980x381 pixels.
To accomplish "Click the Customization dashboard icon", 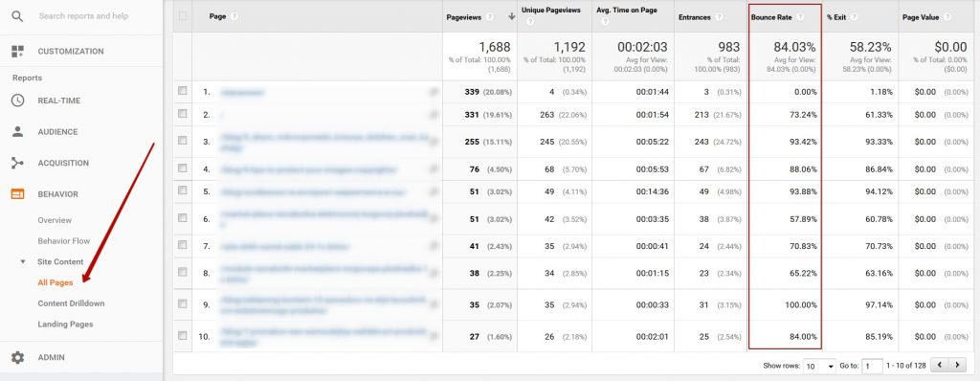I will pos(17,52).
